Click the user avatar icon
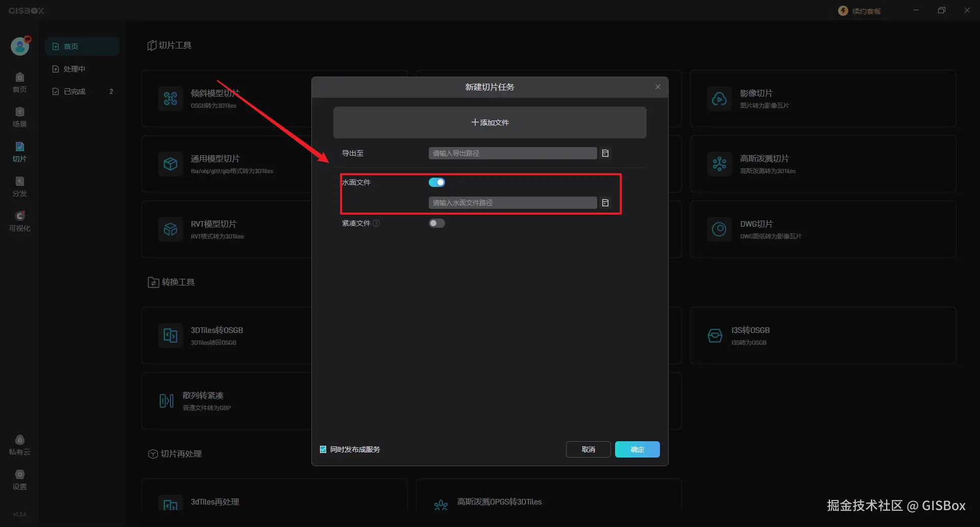 click(x=20, y=46)
